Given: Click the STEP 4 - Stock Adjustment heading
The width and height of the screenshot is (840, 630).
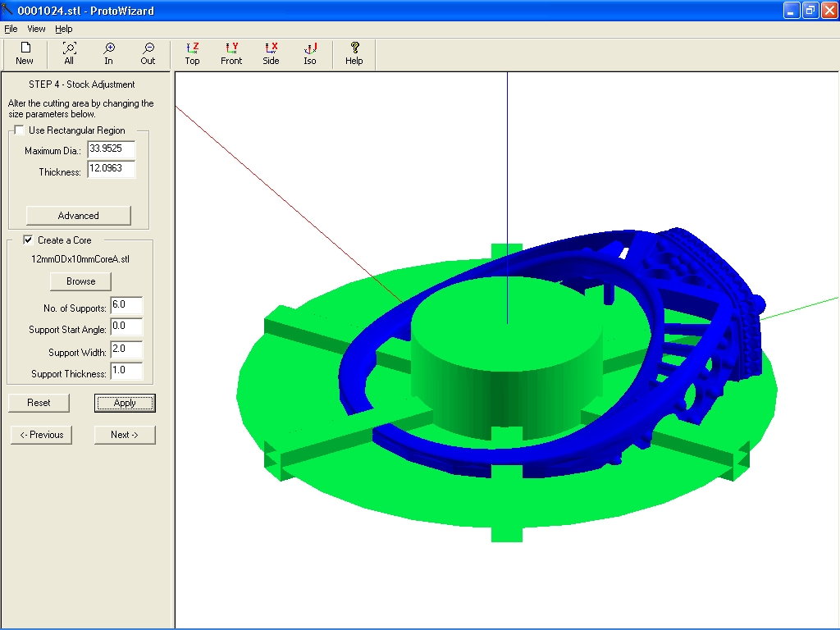Looking at the screenshot, I should [x=81, y=84].
